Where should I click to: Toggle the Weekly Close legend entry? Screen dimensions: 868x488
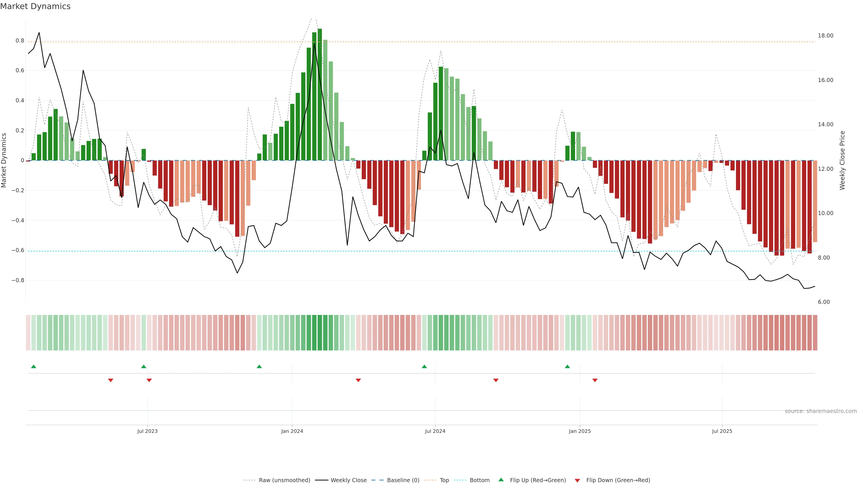348,480
